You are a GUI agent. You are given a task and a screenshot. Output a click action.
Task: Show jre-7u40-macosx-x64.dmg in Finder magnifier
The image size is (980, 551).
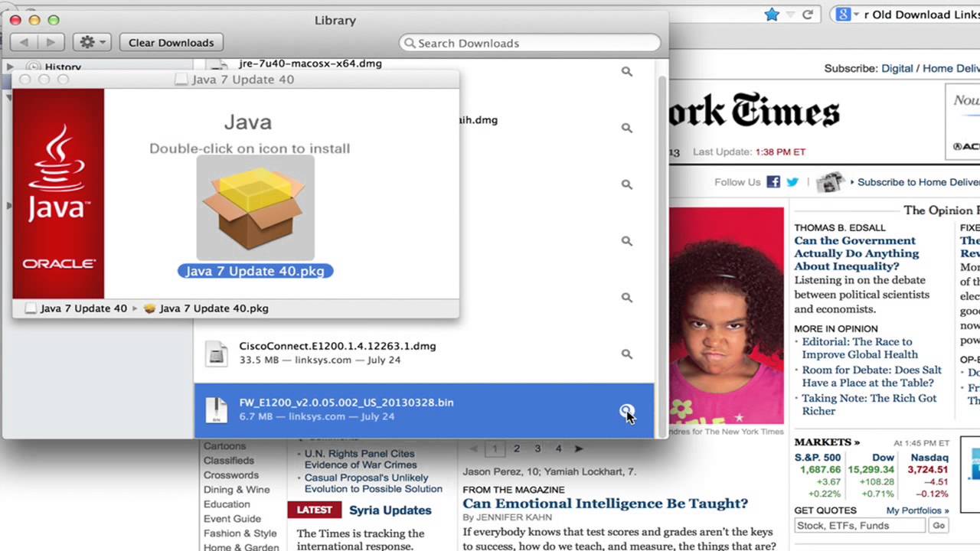(627, 72)
